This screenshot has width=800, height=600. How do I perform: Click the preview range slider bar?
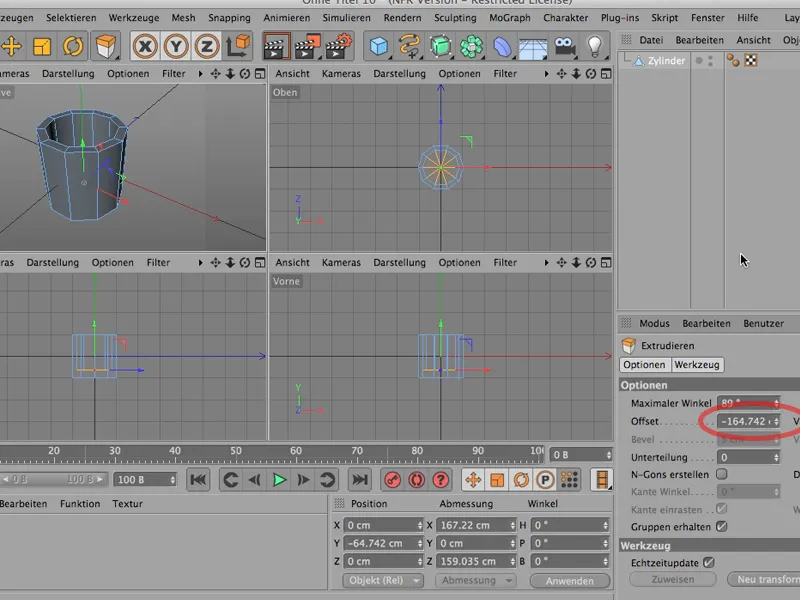click(x=55, y=480)
